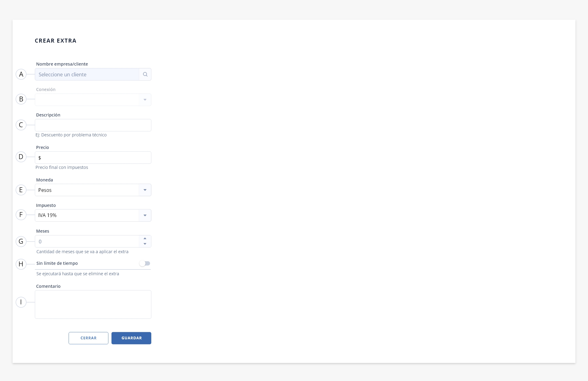
Task: Focus the Meses number input
Action: tap(87, 242)
